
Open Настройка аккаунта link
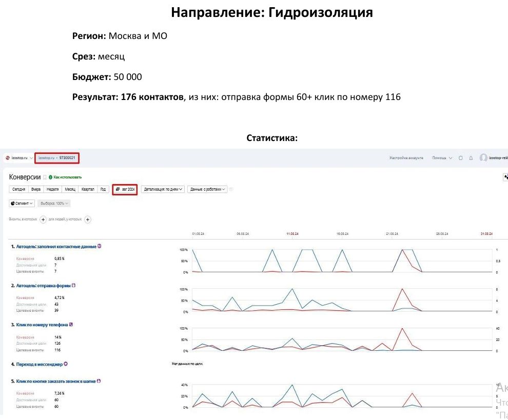pos(406,158)
